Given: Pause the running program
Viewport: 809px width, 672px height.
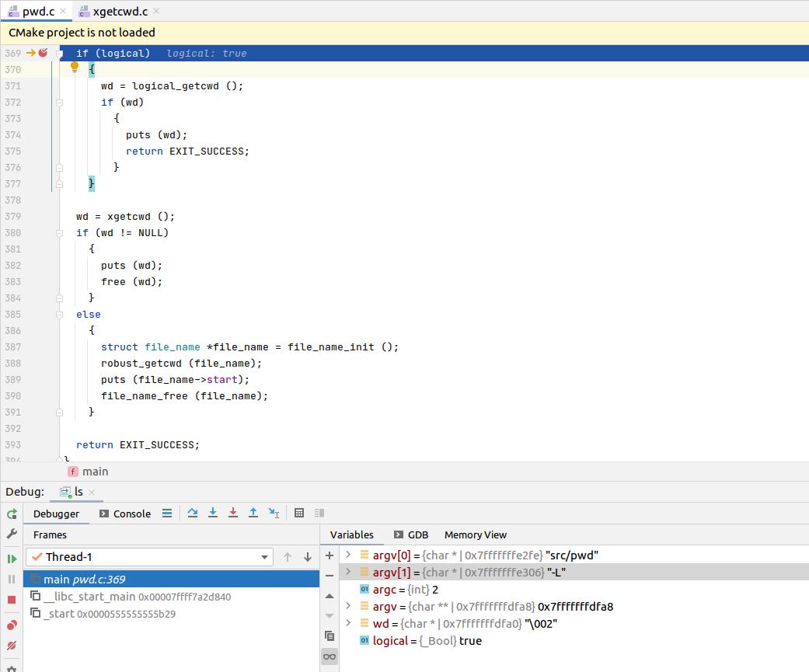Looking at the screenshot, I should [12, 580].
